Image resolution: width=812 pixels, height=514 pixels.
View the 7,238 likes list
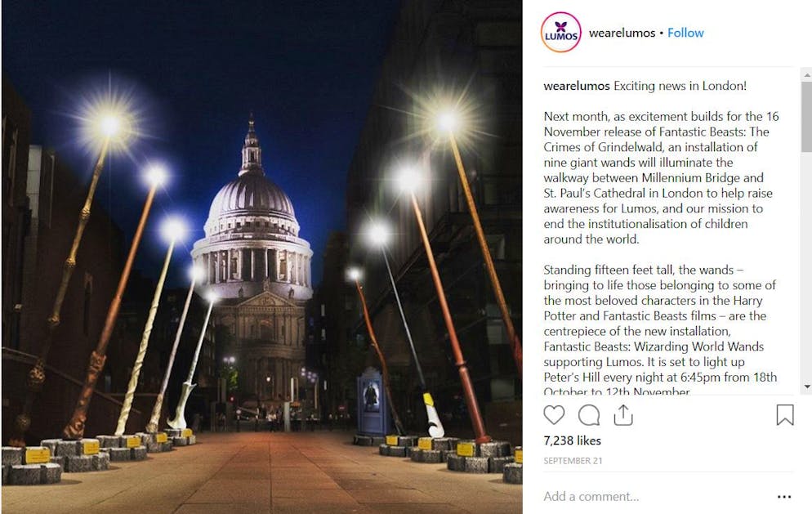click(572, 441)
